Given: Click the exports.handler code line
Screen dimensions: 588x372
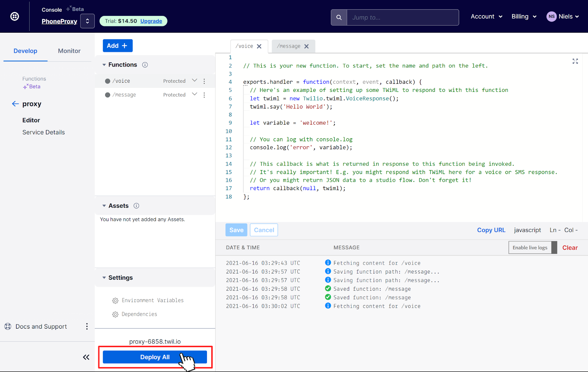Looking at the screenshot, I should (332, 82).
